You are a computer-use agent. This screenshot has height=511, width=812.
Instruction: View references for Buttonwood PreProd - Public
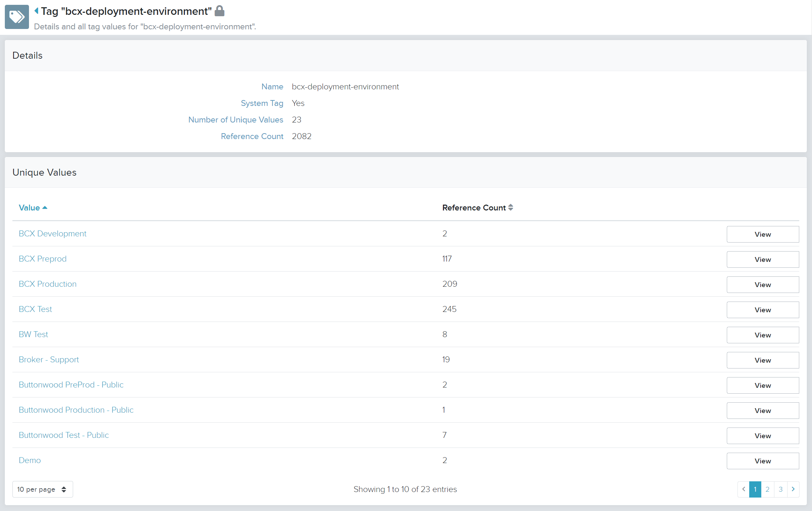coord(763,385)
